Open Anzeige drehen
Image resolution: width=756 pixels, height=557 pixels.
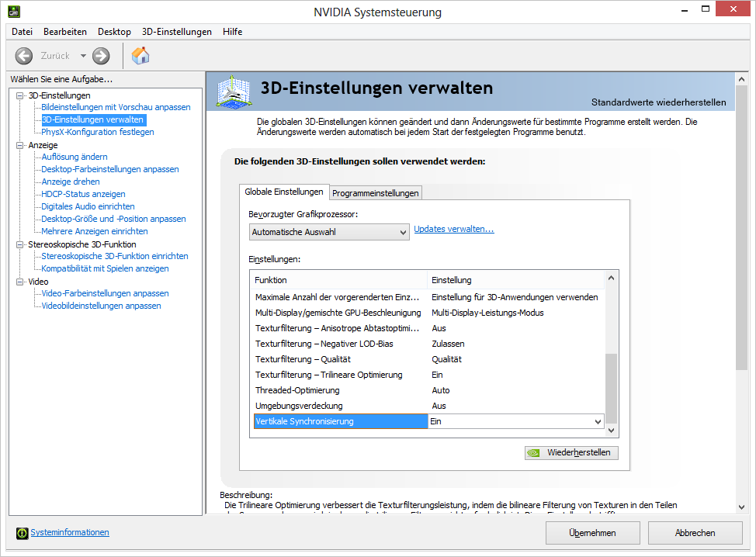(71, 182)
